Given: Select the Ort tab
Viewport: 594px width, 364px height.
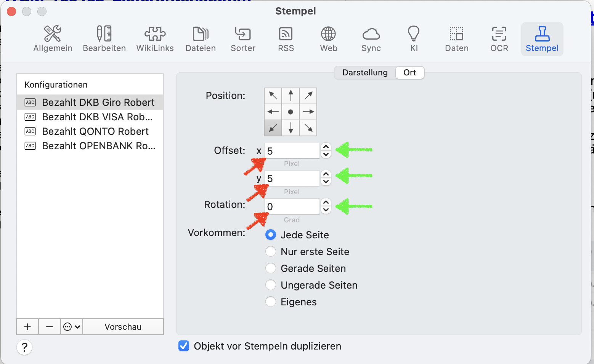Looking at the screenshot, I should click(x=409, y=73).
